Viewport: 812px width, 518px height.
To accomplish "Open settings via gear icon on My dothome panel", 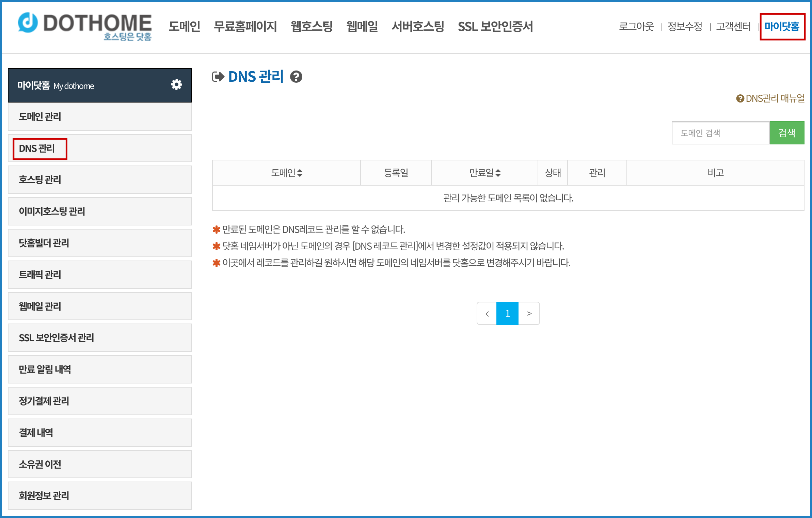I will pos(176,85).
